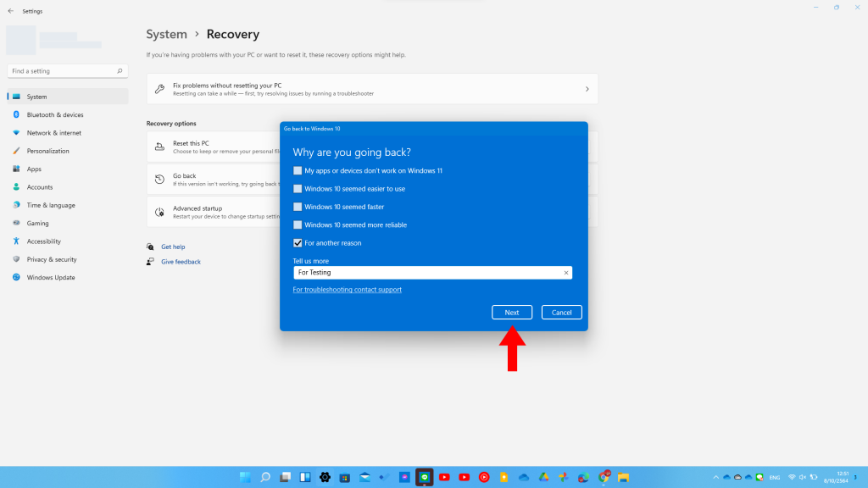
Task: Clear the 'Tell us more' field with X
Action: 565,273
